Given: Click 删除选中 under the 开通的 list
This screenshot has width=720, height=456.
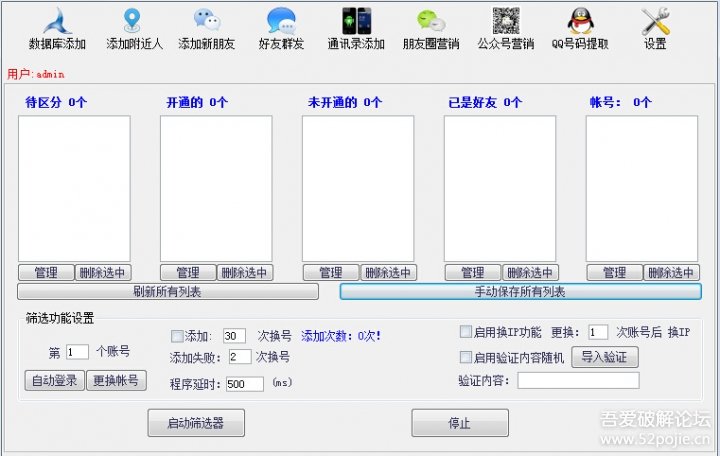Looking at the screenshot, I should point(245,272).
